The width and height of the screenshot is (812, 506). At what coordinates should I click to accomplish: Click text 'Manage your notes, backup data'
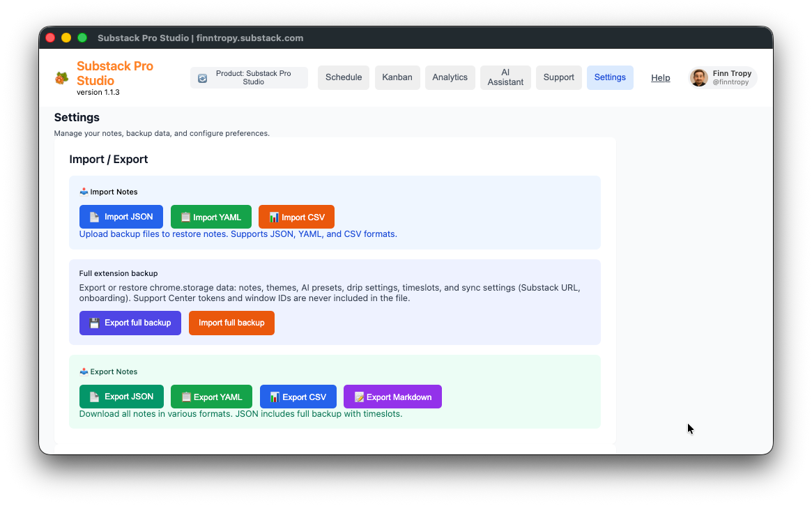(112, 133)
